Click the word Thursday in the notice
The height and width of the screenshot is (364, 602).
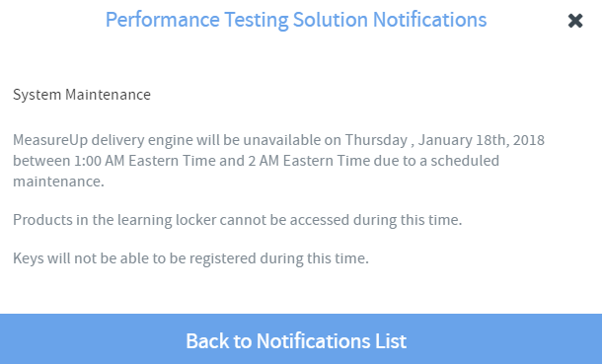click(376, 140)
